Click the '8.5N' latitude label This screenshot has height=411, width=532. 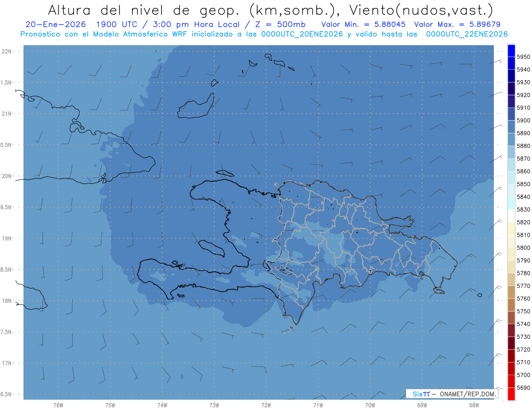coord(7,270)
